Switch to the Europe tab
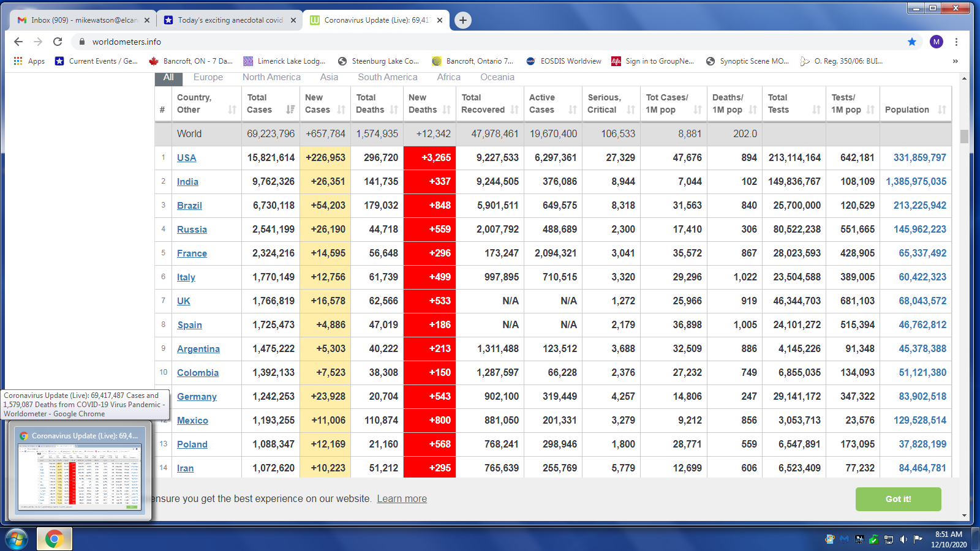 208,77
